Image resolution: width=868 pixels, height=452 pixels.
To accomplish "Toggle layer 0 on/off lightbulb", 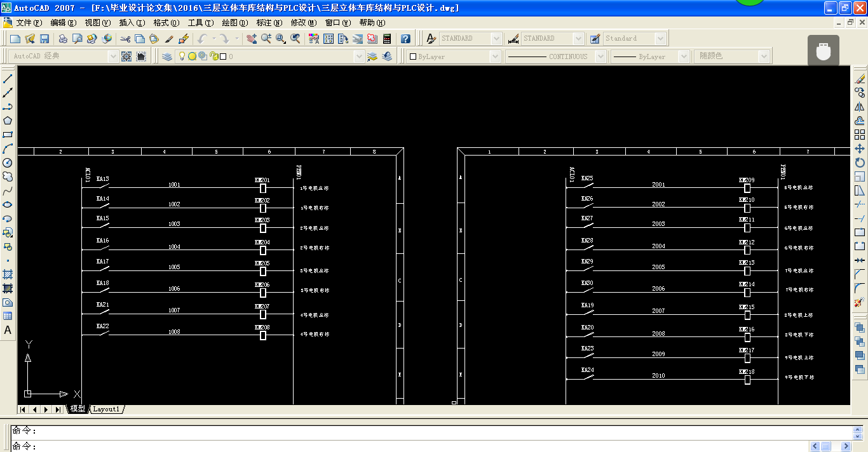I will pyautogui.click(x=182, y=56).
